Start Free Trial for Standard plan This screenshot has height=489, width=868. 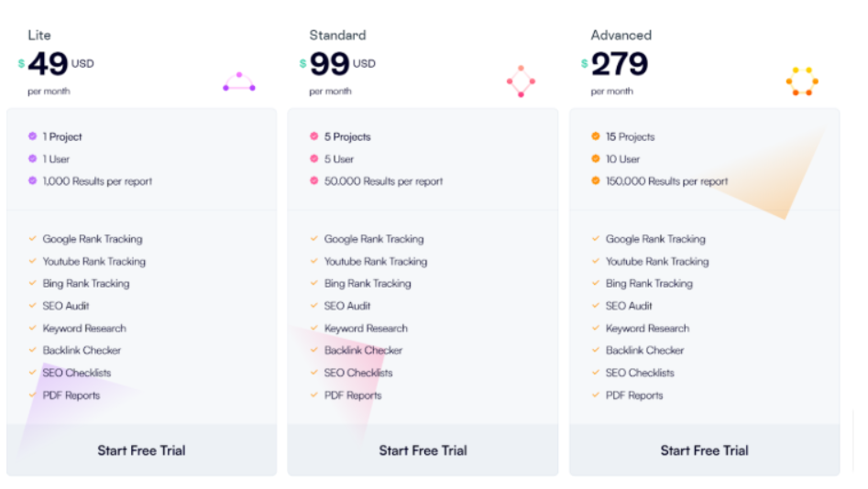point(423,451)
